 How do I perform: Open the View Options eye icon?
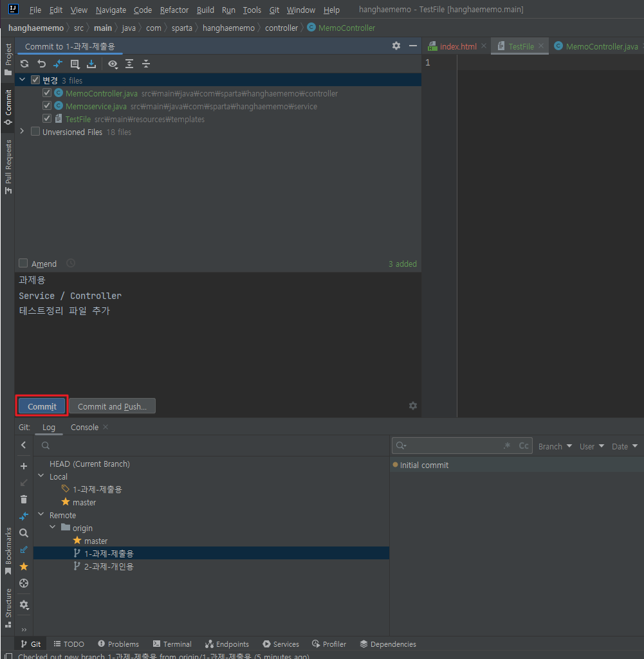113,64
